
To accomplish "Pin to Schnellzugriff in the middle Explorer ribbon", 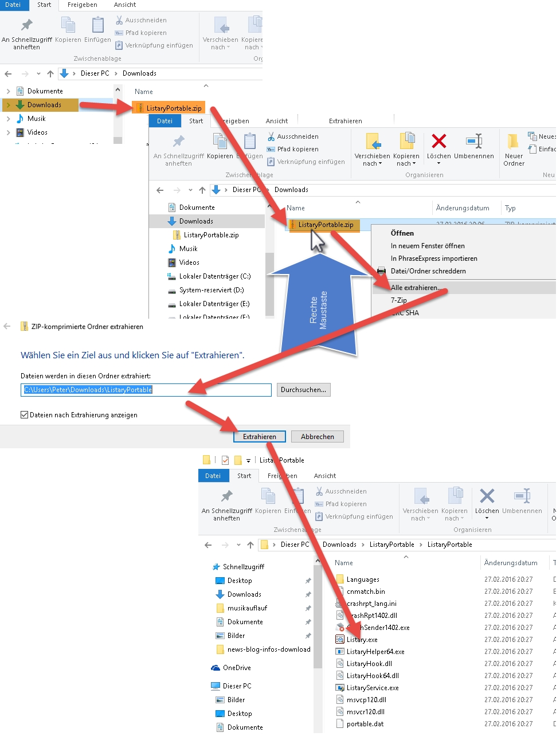I will click(179, 150).
